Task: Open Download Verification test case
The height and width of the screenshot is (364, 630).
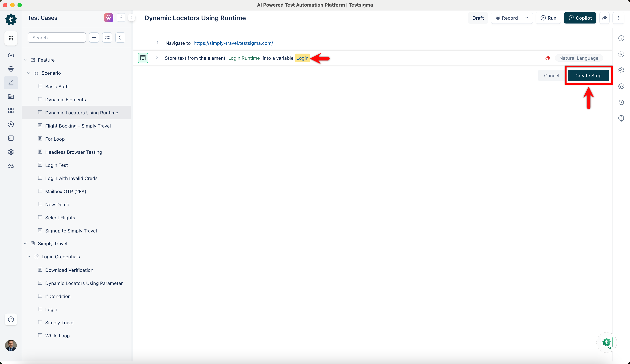Action: click(x=69, y=270)
